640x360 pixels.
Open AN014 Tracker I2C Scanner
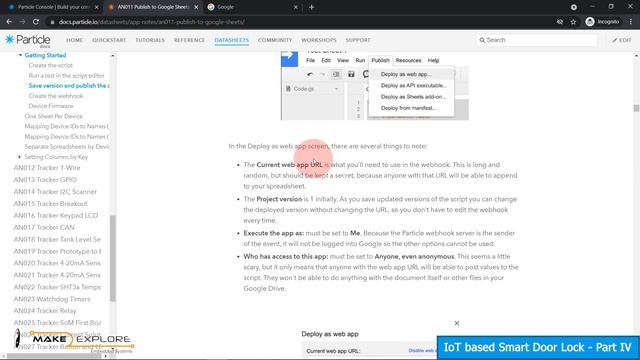click(x=55, y=191)
